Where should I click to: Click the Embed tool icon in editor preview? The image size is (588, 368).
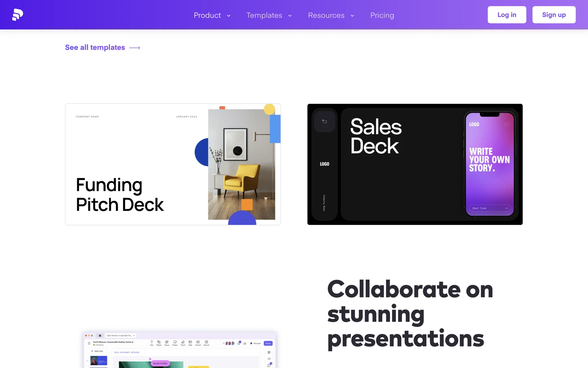(198, 342)
